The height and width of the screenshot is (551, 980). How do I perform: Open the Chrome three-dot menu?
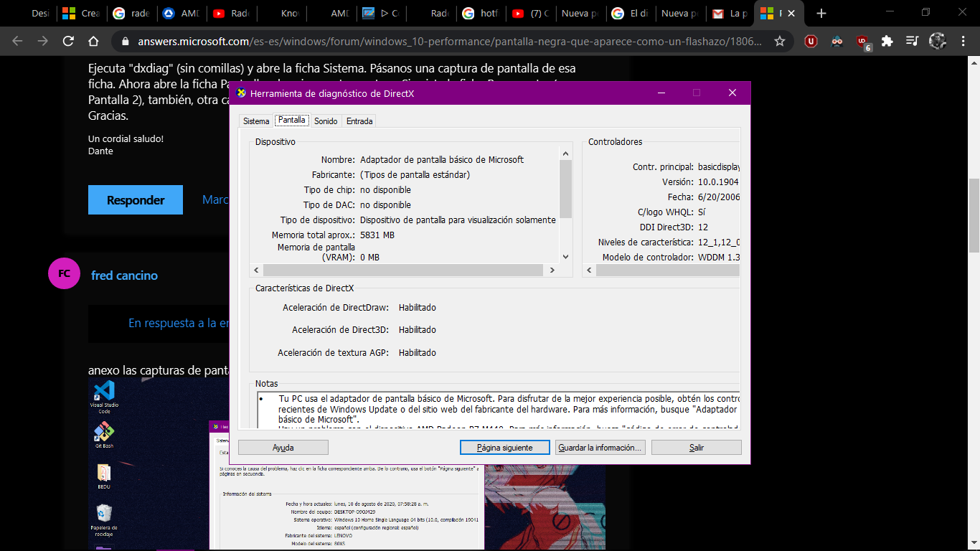(962, 42)
